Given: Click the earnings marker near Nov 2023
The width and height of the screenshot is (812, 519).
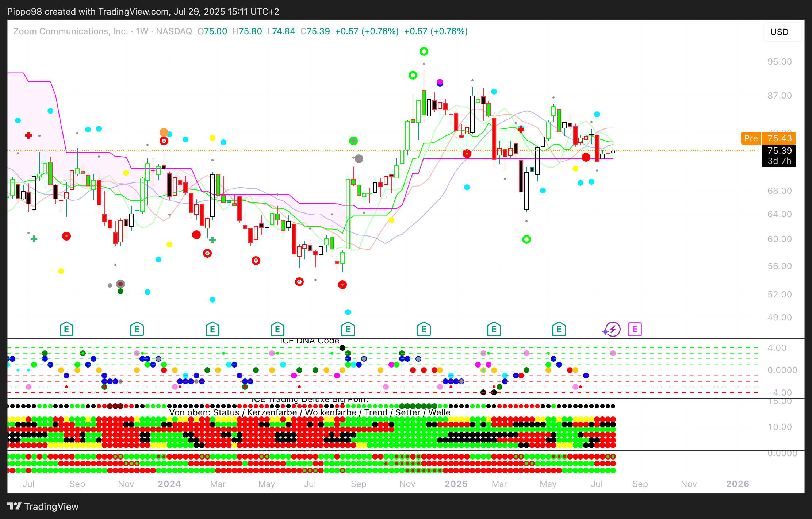Looking at the screenshot, I should 137,329.
